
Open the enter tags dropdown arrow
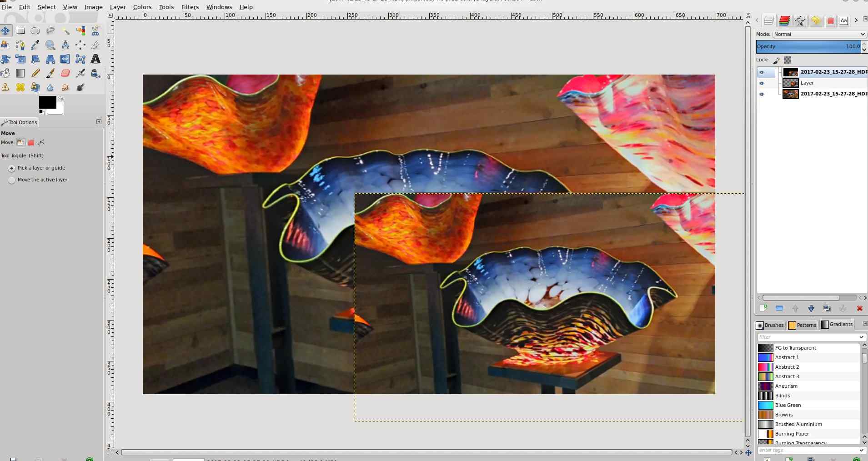point(861,450)
